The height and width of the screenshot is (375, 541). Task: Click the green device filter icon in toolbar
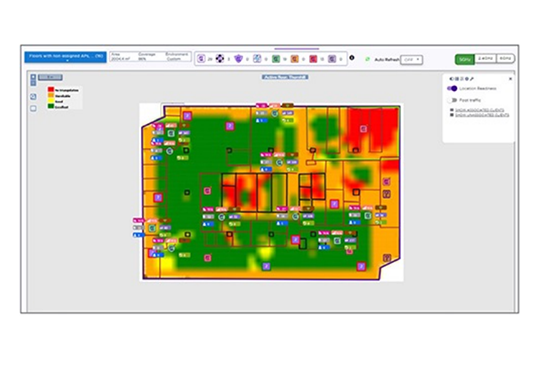pos(276,59)
